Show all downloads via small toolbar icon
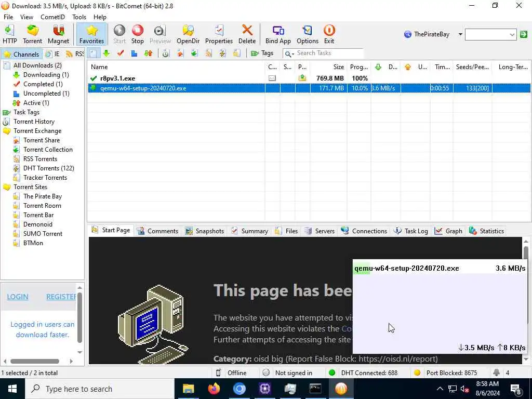Image resolution: width=532 pixels, height=399 pixels. pyautogui.click(x=93, y=54)
